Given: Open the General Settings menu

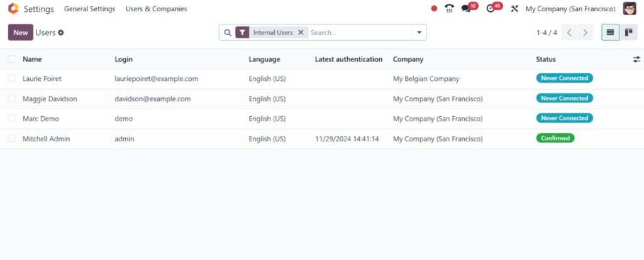Looking at the screenshot, I should pyautogui.click(x=89, y=9).
